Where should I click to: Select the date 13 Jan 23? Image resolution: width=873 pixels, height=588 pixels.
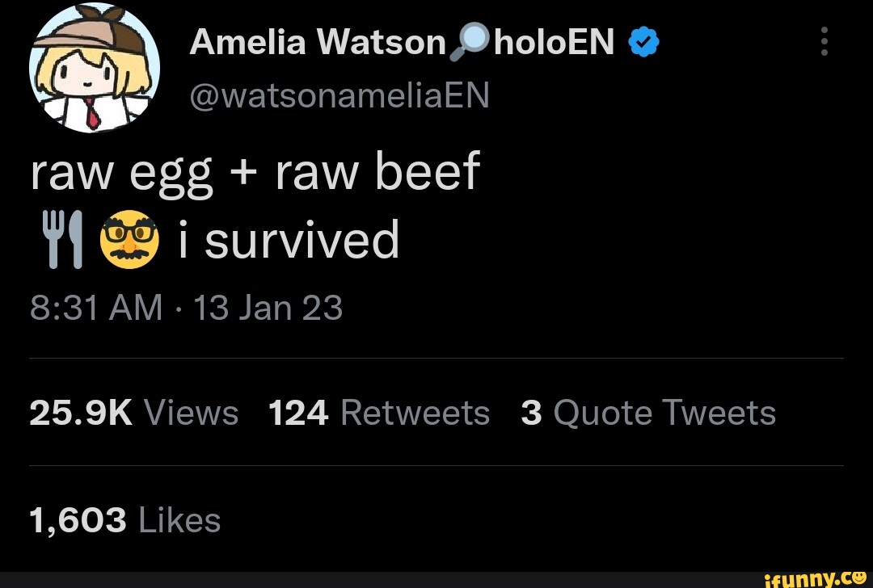pyautogui.click(x=269, y=307)
